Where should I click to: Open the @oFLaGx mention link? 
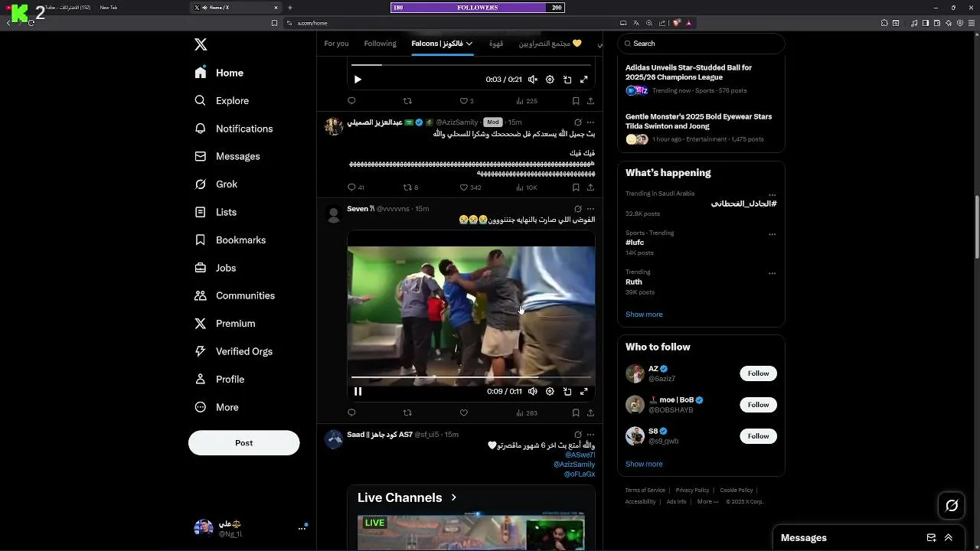[x=580, y=474]
